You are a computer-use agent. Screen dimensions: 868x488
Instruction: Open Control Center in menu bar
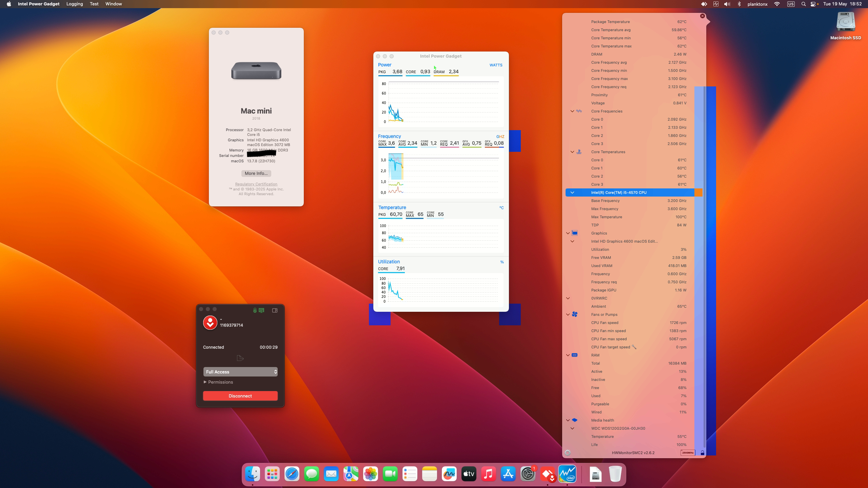pos(813,4)
